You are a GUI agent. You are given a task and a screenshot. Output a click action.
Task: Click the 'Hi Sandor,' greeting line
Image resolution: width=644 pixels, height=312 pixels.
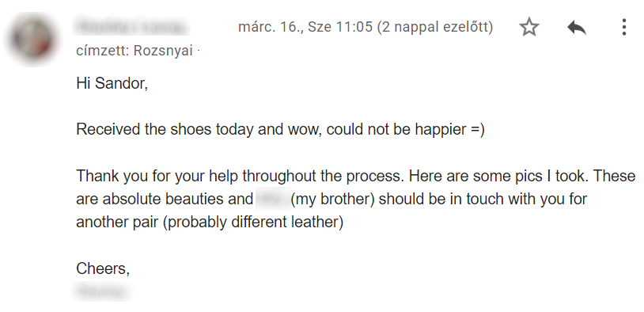point(112,83)
